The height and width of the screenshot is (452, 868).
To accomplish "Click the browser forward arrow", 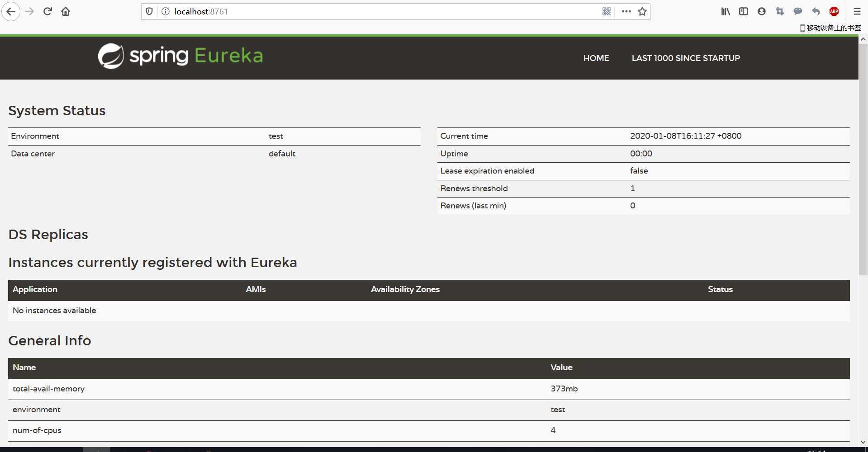I will pyautogui.click(x=29, y=12).
